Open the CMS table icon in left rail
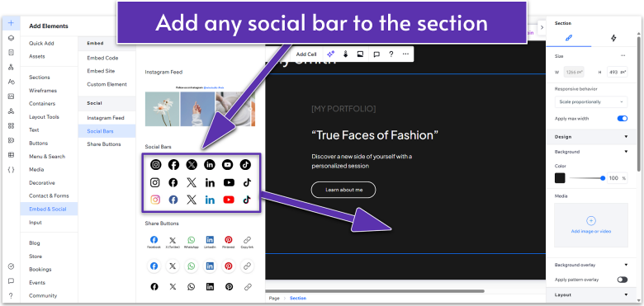Viewport: 644px width, 306px height. point(11,155)
